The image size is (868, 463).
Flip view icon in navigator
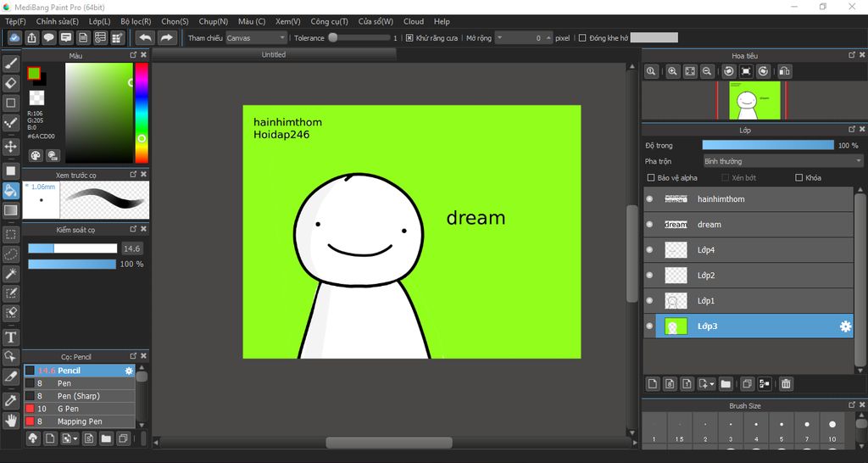(x=784, y=71)
